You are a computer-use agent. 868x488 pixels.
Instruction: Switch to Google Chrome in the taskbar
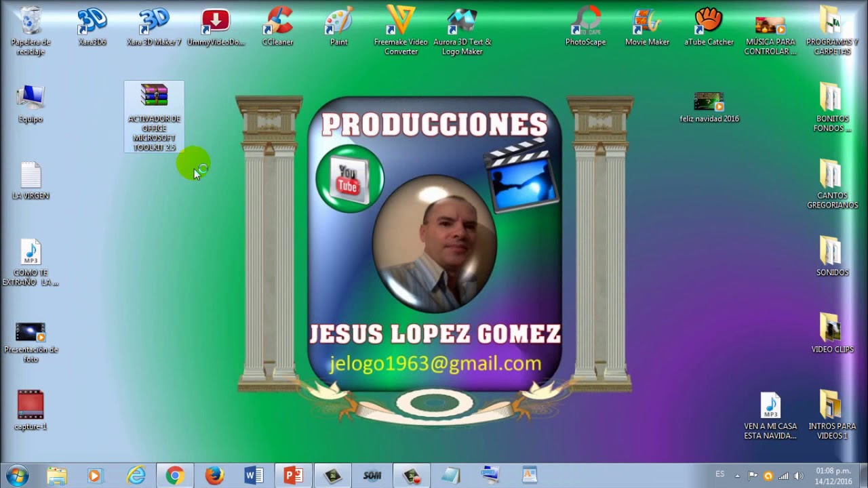[175, 476]
